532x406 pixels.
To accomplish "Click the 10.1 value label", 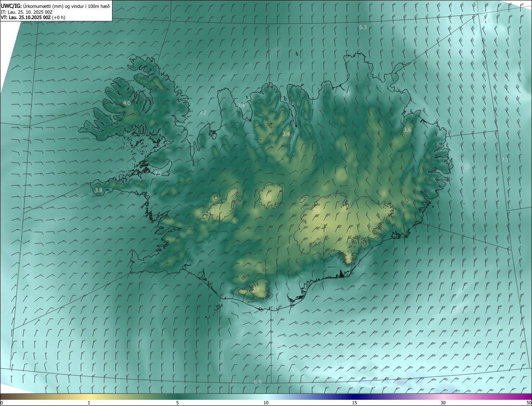I will tap(485, 20).
